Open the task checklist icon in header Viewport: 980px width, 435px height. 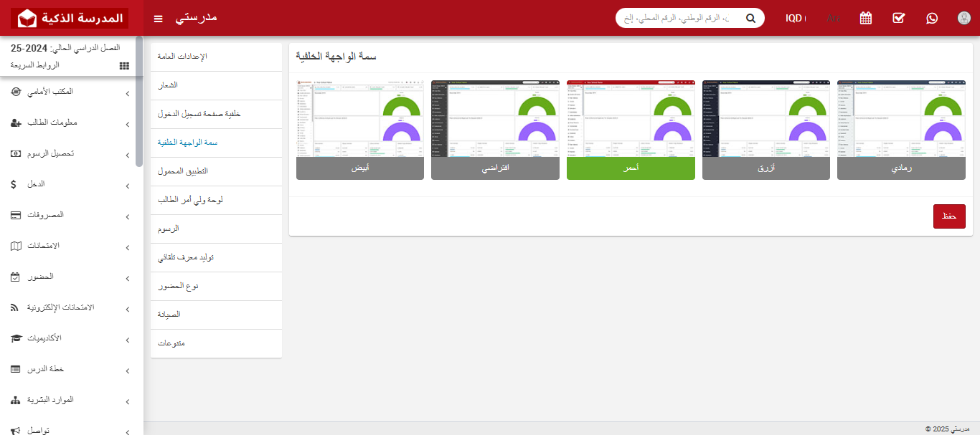tap(899, 18)
